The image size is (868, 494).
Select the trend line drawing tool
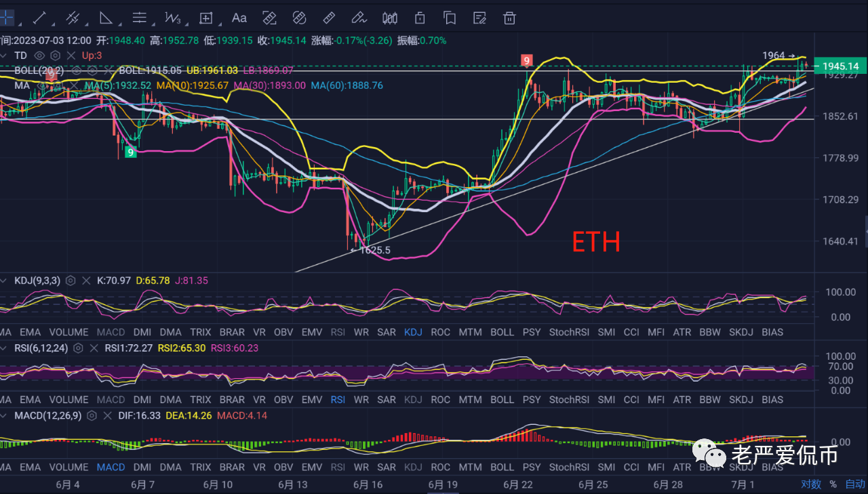coord(39,18)
